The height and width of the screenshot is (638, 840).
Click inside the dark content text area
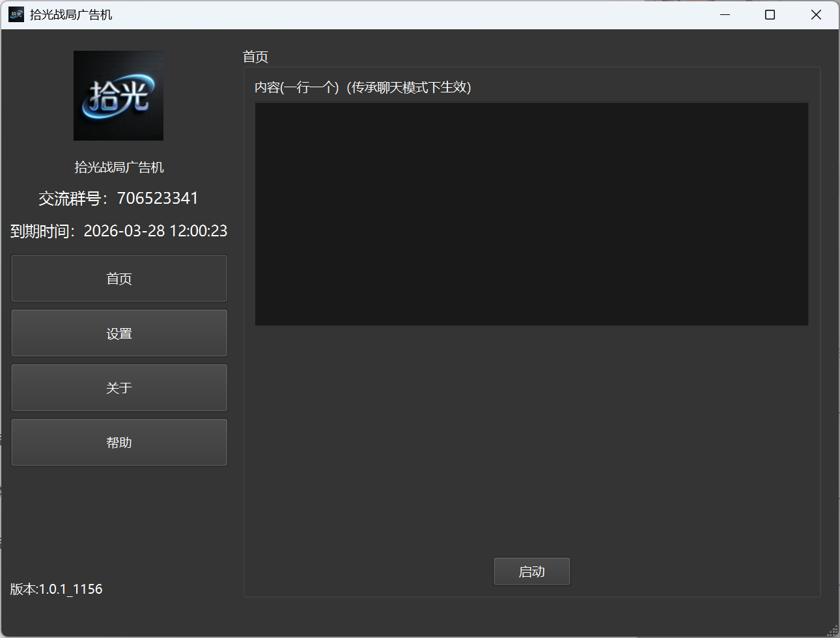[531, 214]
